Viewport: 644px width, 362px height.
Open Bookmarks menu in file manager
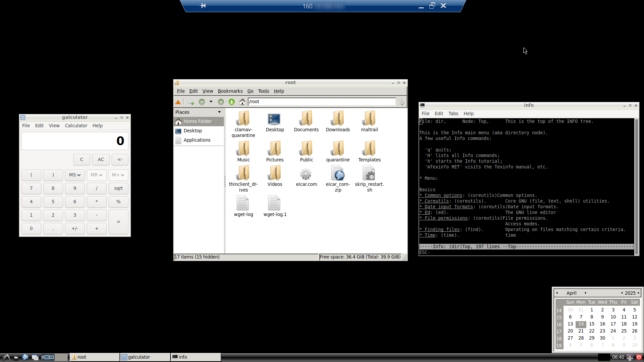[x=230, y=91]
